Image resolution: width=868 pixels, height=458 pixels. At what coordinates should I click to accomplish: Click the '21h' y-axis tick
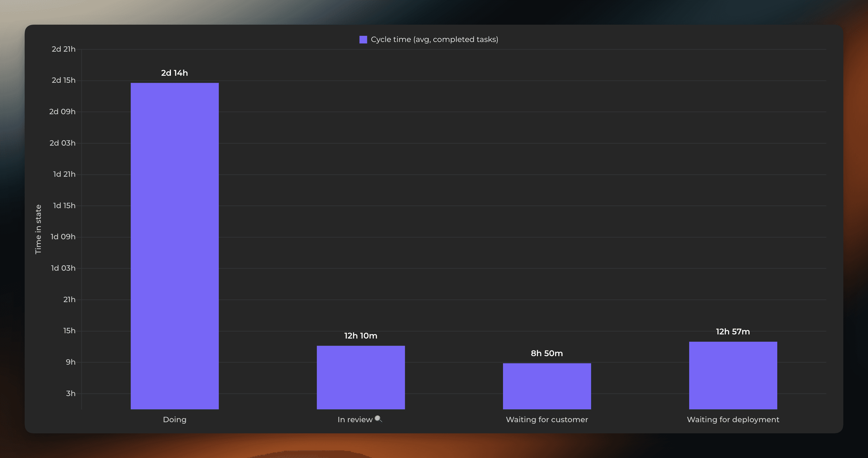(x=69, y=299)
